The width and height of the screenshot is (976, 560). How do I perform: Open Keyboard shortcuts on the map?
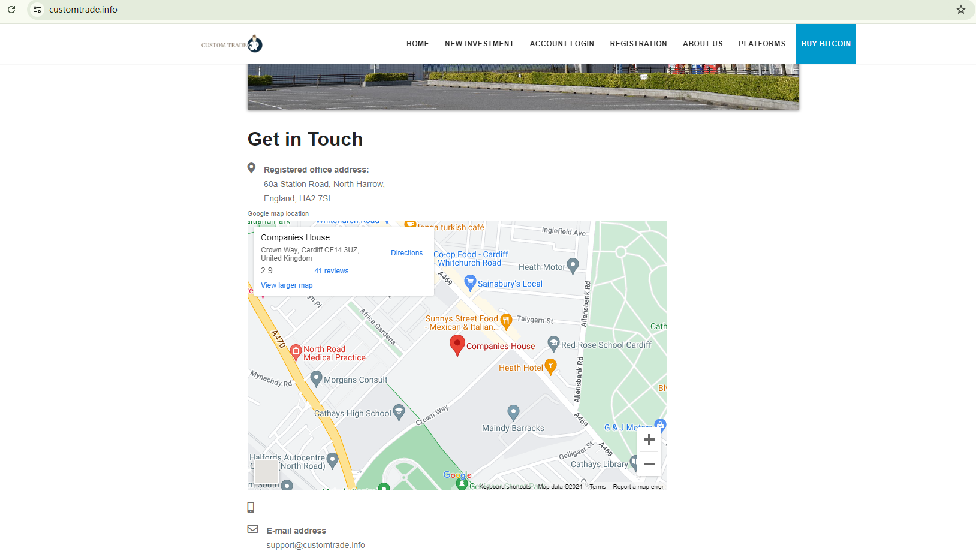[x=505, y=487]
